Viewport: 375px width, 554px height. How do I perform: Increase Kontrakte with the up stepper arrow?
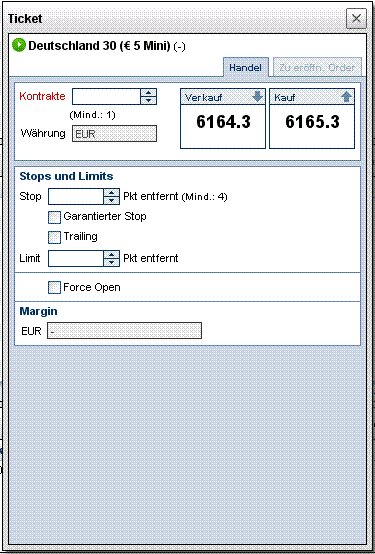pos(148,93)
